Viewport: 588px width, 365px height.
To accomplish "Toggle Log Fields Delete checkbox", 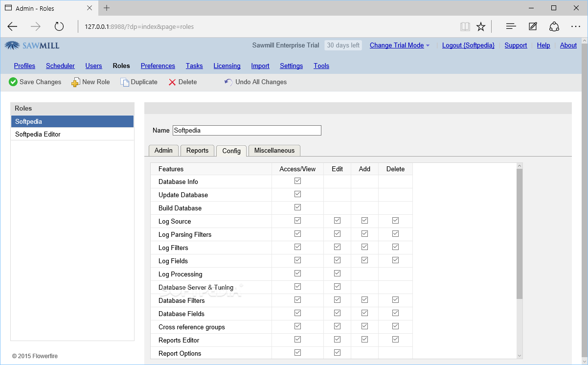I will [395, 260].
